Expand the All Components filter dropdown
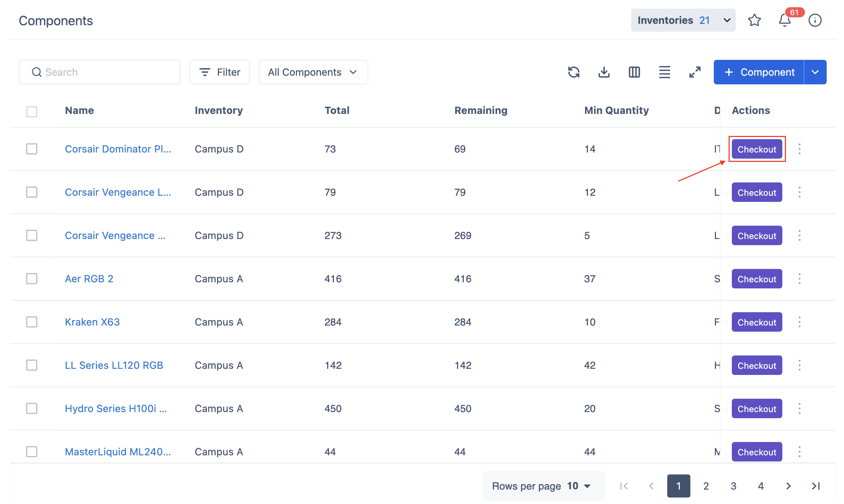Viewport: 844px width, 504px height. click(313, 72)
